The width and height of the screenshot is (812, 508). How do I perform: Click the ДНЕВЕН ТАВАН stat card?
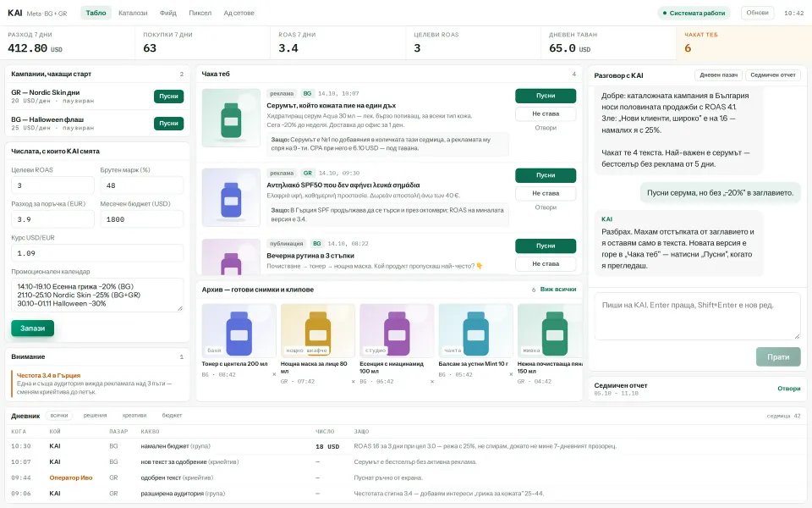pyautogui.click(x=608, y=42)
